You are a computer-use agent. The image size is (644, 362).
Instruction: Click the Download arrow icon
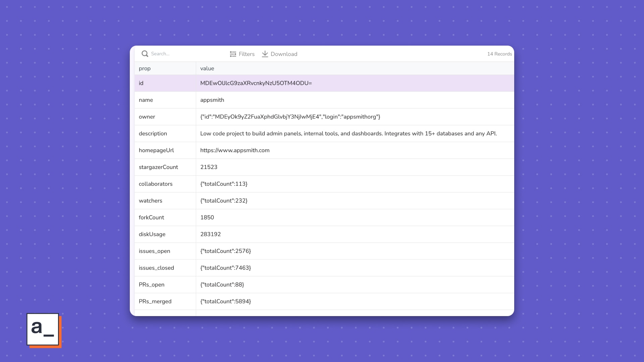click(265, 54)
